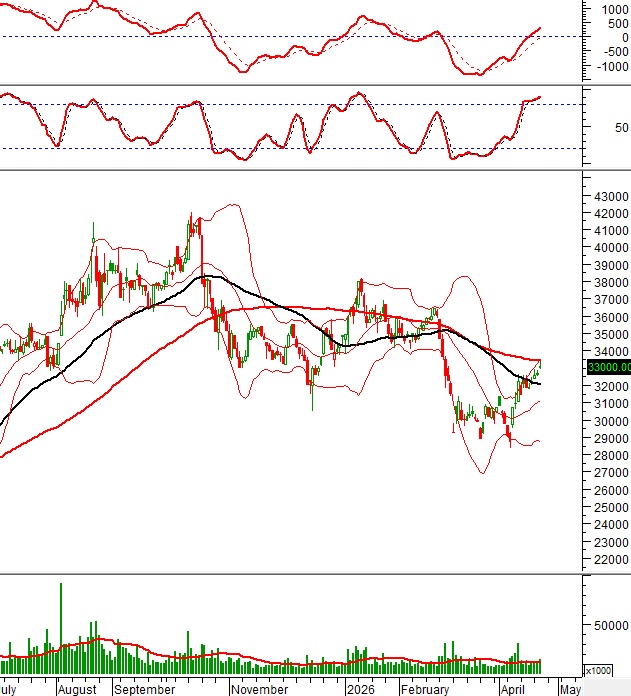Click the x1000 volume unit label

597,670
